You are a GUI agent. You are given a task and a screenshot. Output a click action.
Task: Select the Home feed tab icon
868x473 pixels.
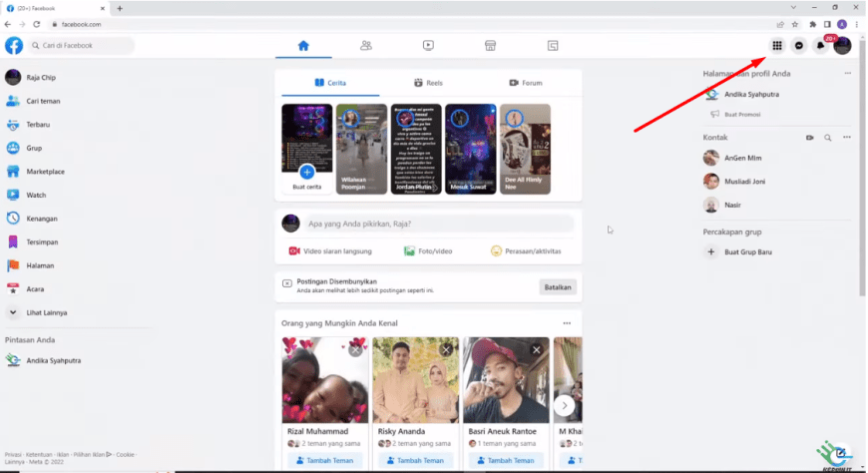[x=303, y=46]
